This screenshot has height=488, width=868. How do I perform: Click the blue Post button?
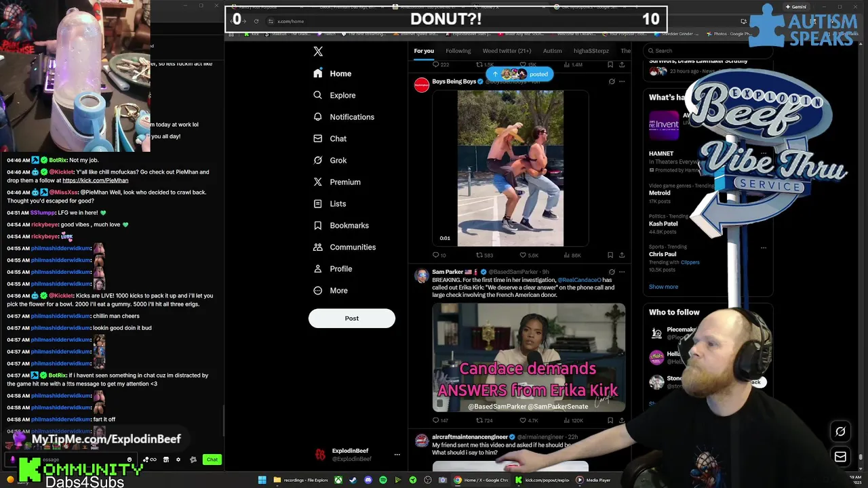click(x=351, y=318)
